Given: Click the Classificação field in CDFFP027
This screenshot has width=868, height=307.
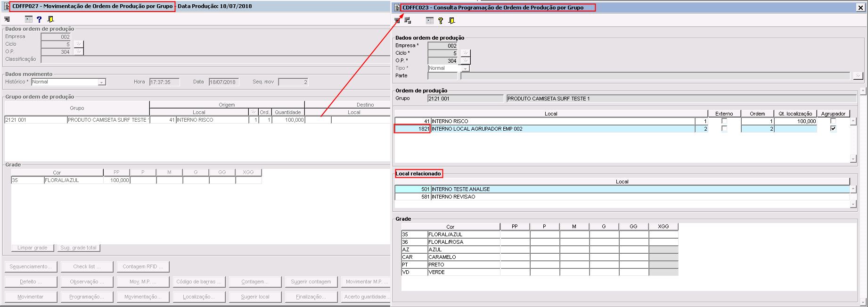Looking at the screenshot, I should [215, 59].
